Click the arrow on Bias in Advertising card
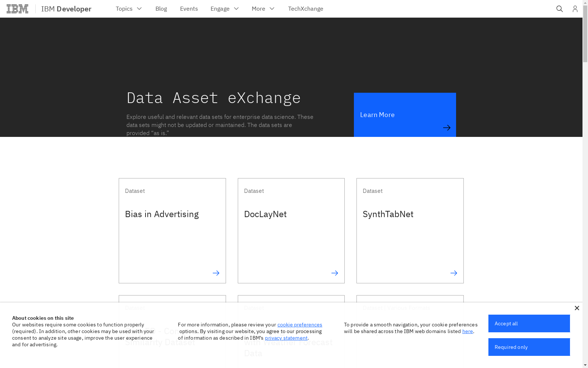Image resolution: width=588 pixels, height=368 pixels. pyautogui.click(x=216, y=273)
